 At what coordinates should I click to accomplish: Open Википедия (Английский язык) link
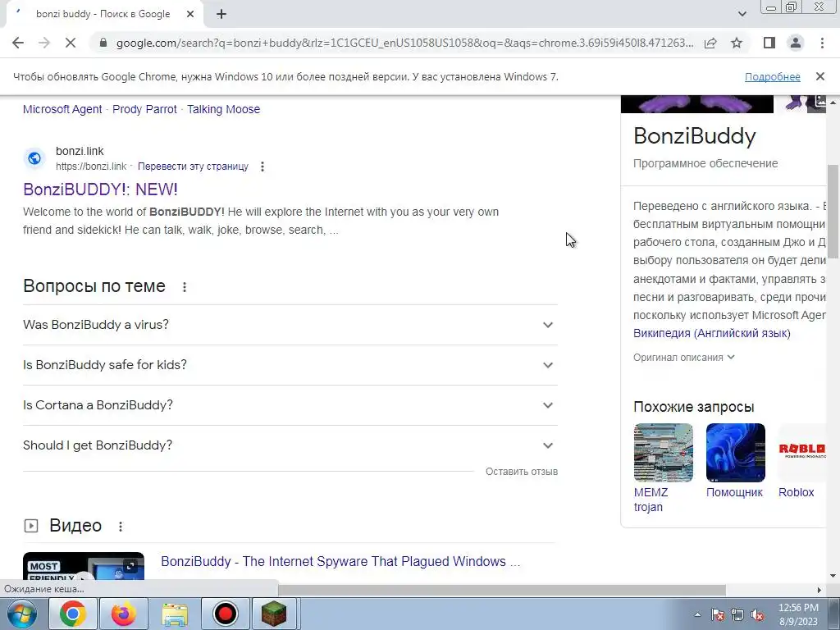click(711, 333)
